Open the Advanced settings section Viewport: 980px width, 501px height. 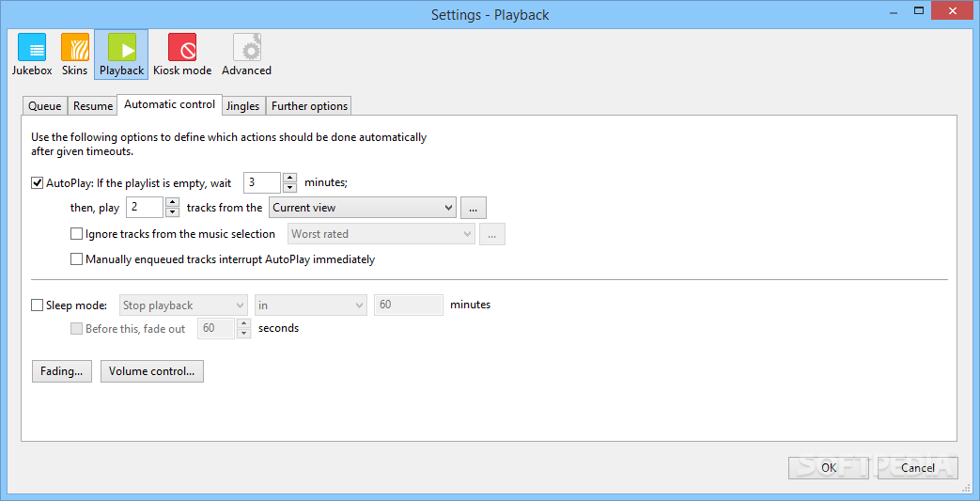(246, 55)
